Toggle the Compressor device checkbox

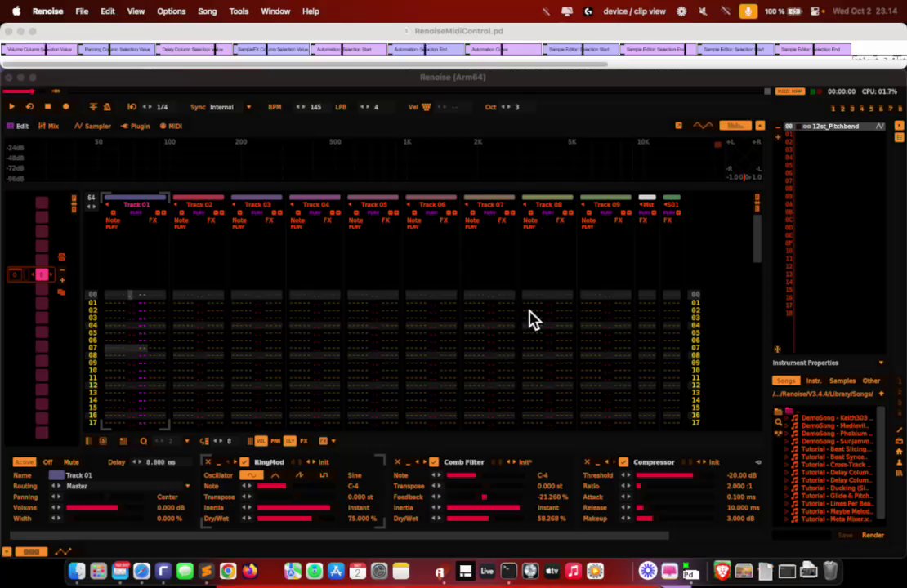(623, 462)
